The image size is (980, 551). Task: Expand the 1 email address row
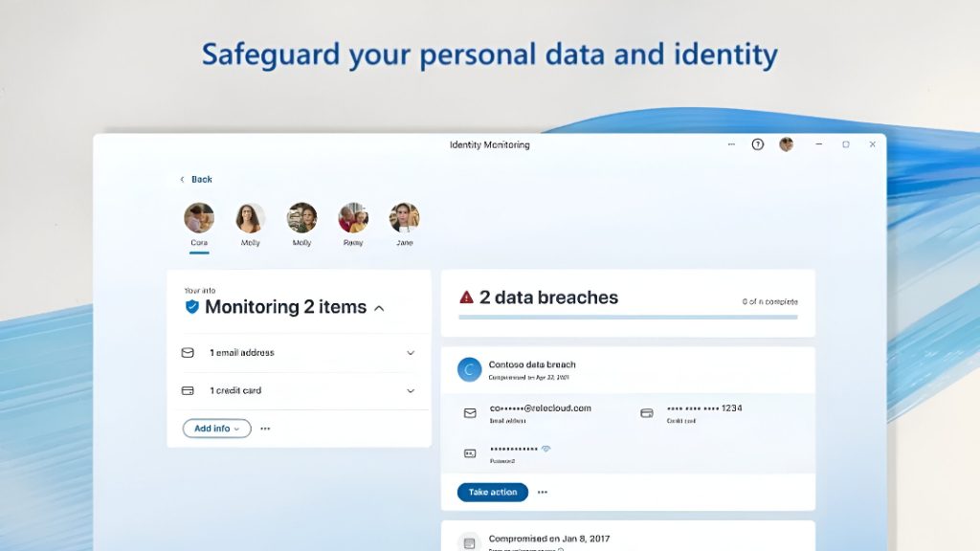(x=411, y=353)
